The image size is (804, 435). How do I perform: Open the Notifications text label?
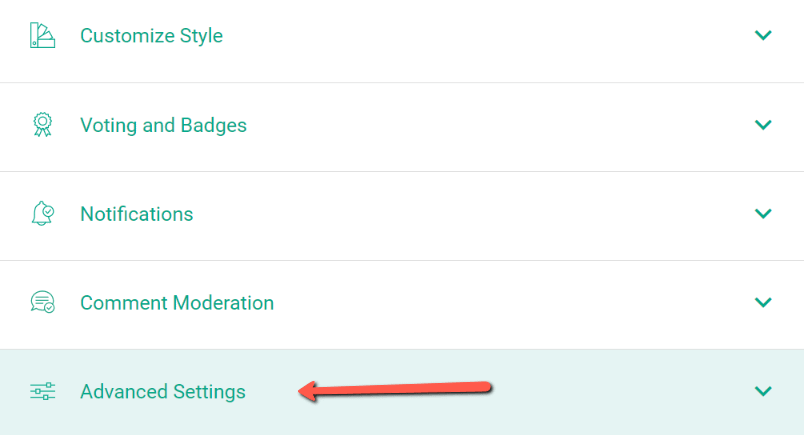point(136,214)
